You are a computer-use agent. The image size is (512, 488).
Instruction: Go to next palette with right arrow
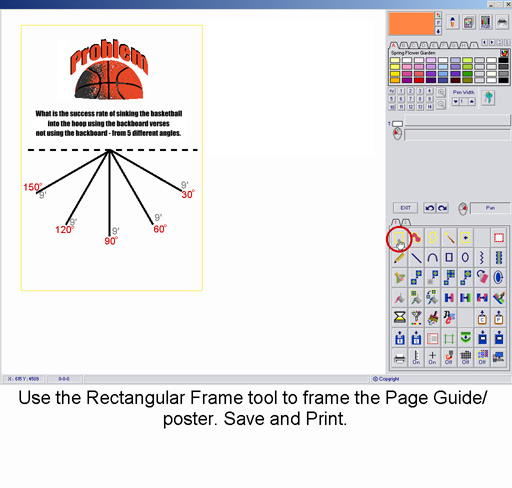492,42
